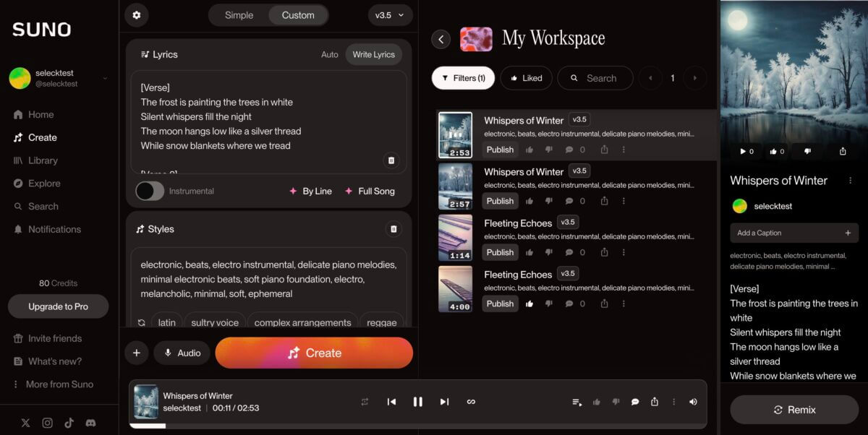Screen dimensions: 868x435
Task: Seek using the player progress bar
Action: 418,426
